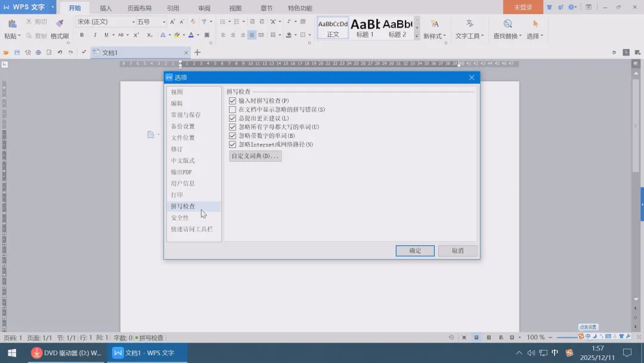Click the 未登录 login button
The image size is (644, 363).
523,7
